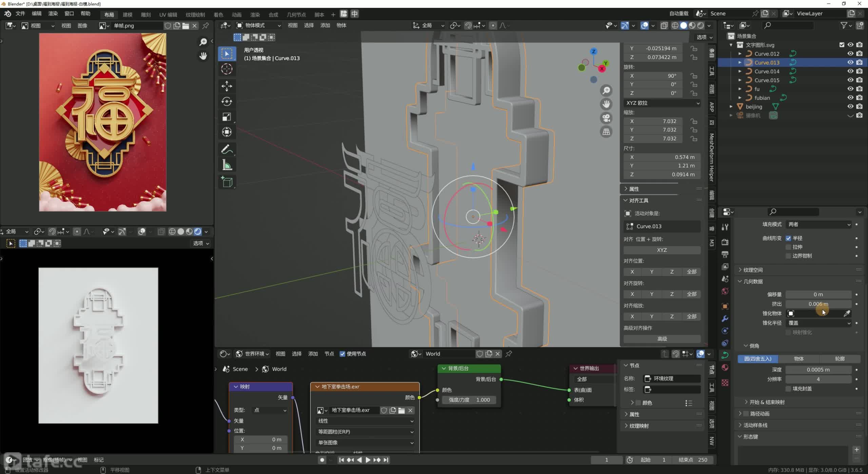Click the XYZ align position and rotation button
Screen dimensions: 868x474
pyautogui.click(x=662, y=250)
